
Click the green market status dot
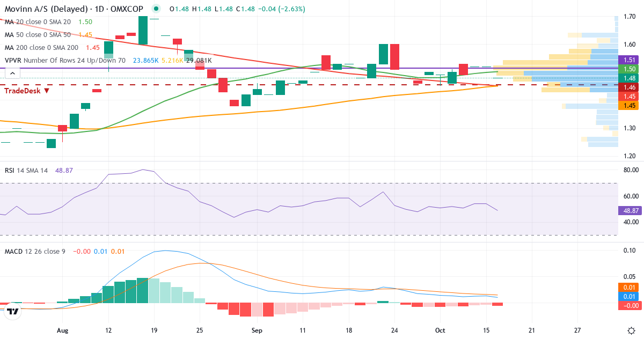pyautogui.click(x=156, y=9)
